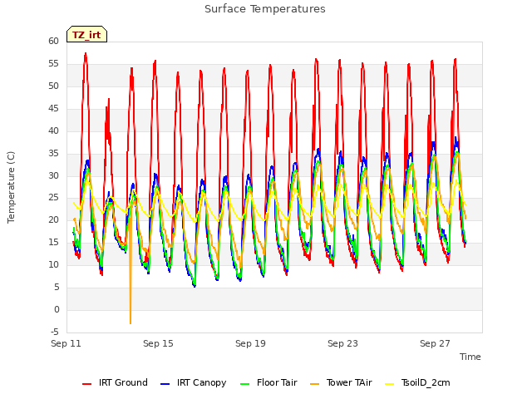Click the 40 y-axis tick label
Image resolution: width=532 pixels, height=399 pixels.
(53, 131)
